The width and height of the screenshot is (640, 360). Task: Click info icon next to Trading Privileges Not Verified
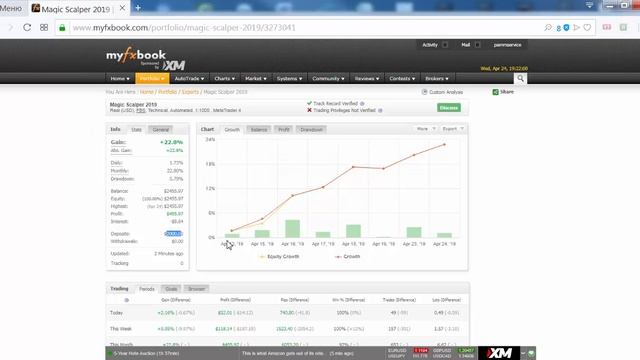tap(380, 110)
